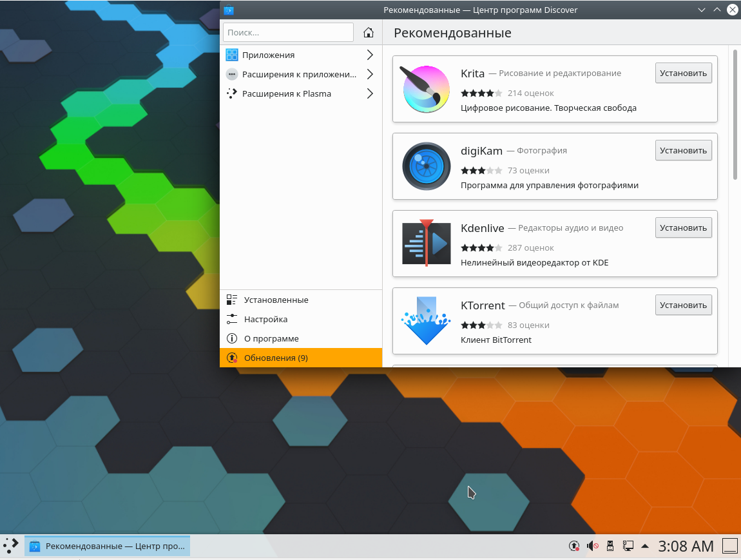Image resolution: width=741 pixels, height=560 pixels.
Task: Show hidden tray icons arrow
Action: coord(644,546)
